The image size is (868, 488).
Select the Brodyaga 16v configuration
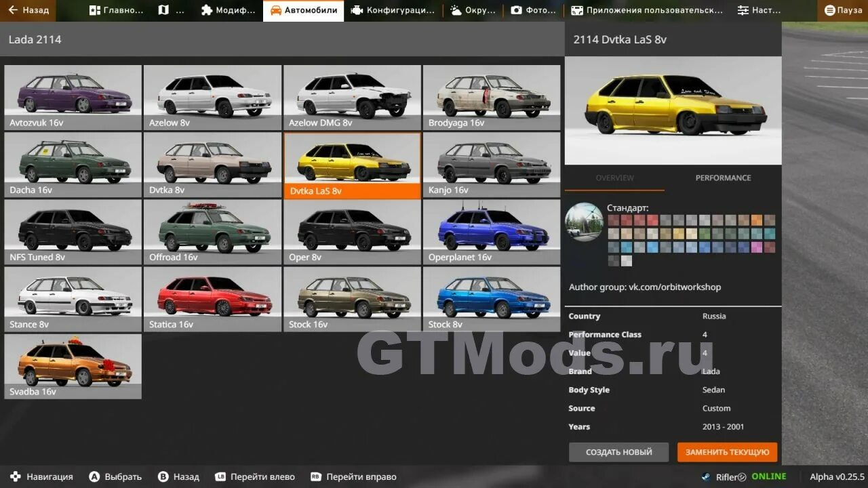pyautogui.click(x=492, y=98)
